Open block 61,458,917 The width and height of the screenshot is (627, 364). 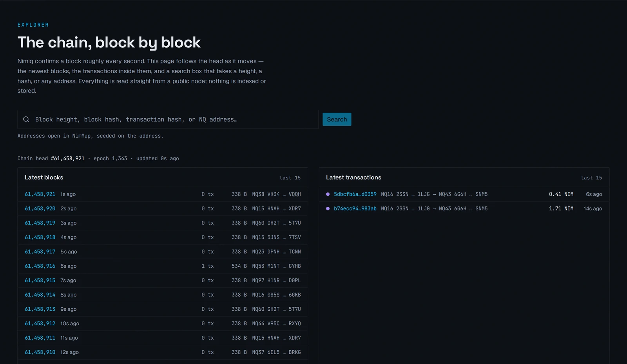pos(40,252)
